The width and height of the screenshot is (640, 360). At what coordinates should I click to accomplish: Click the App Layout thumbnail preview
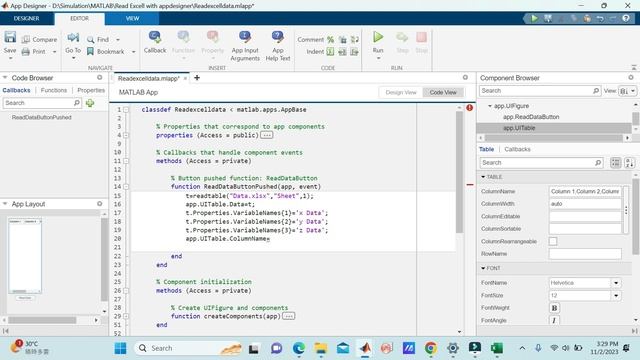point(25,256)
